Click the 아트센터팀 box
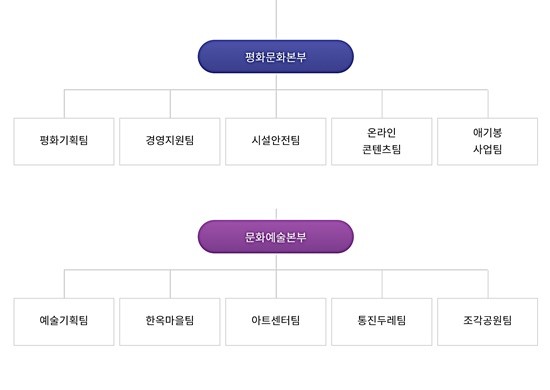 276,322
